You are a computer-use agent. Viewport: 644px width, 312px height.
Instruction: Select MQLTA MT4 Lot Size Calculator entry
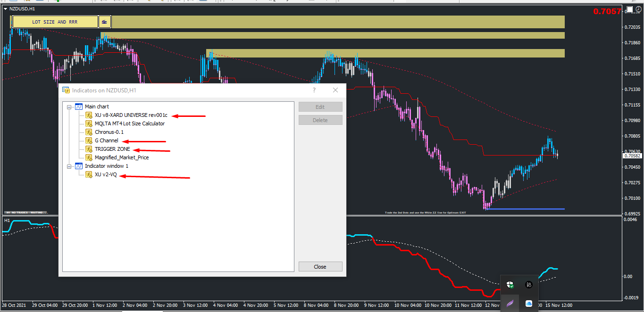coord(130,123)
